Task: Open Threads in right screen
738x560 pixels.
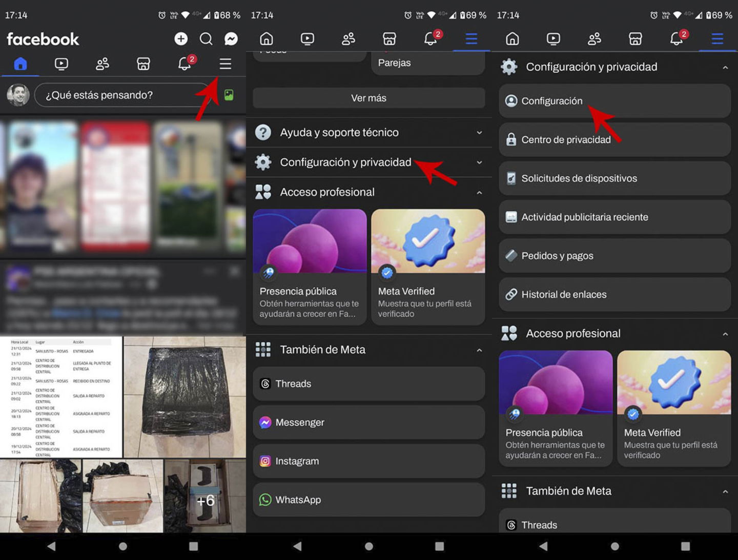Action: (x=615, y=521)
